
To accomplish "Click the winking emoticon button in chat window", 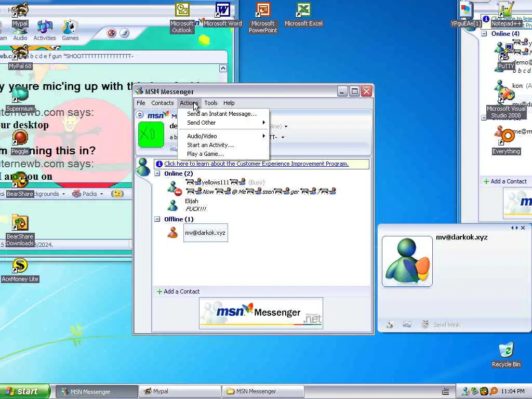I will tap(117, 194).
